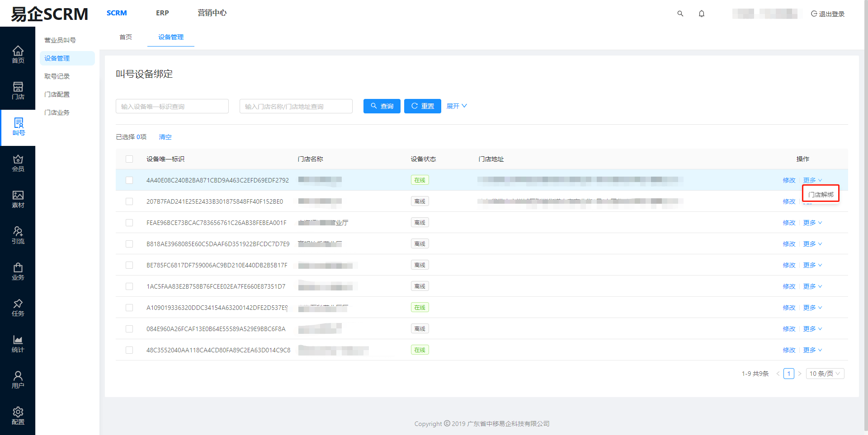Open 取号记录 in the submenu
The image size is (868, 435).
pos(57,76)
